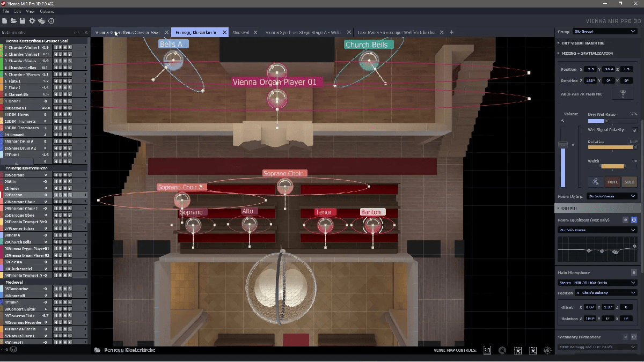Switch to the Vienna Konzerthaus Grosser Saal tab

coord(128,33)
